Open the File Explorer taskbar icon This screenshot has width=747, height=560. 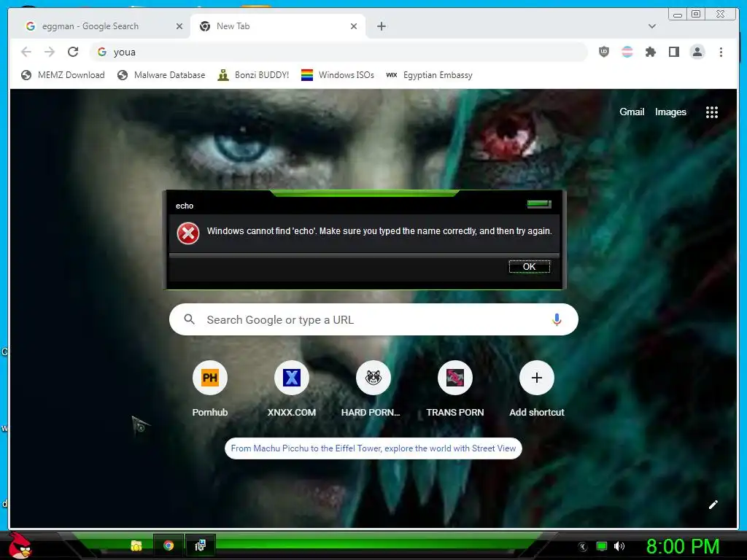click(136, 545)
